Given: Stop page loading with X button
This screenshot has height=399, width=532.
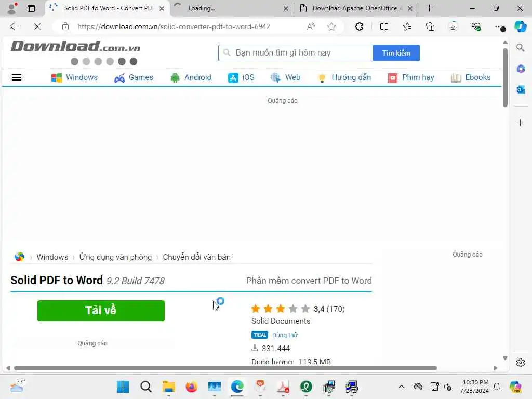Looking at the screenshot, I should pyautogui.click(x=37, y=26).
